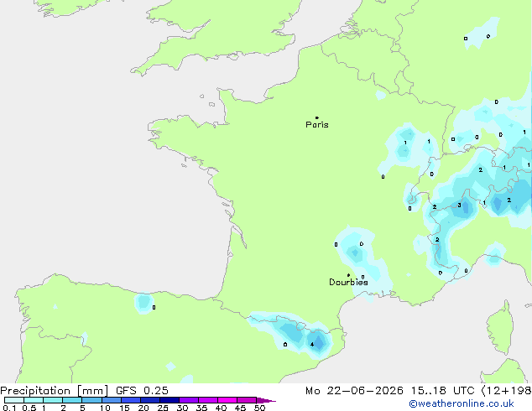Click the 'Mo 22-06-2026' date label
This screenshot has width=532, height=411.
pyautogui.click(x=354, y=391)
